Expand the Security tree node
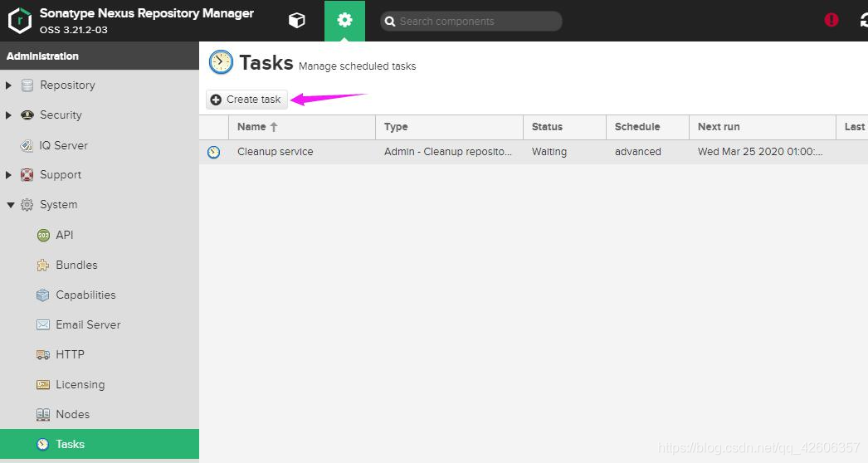868x463 pixels. [x=8, y=115]
